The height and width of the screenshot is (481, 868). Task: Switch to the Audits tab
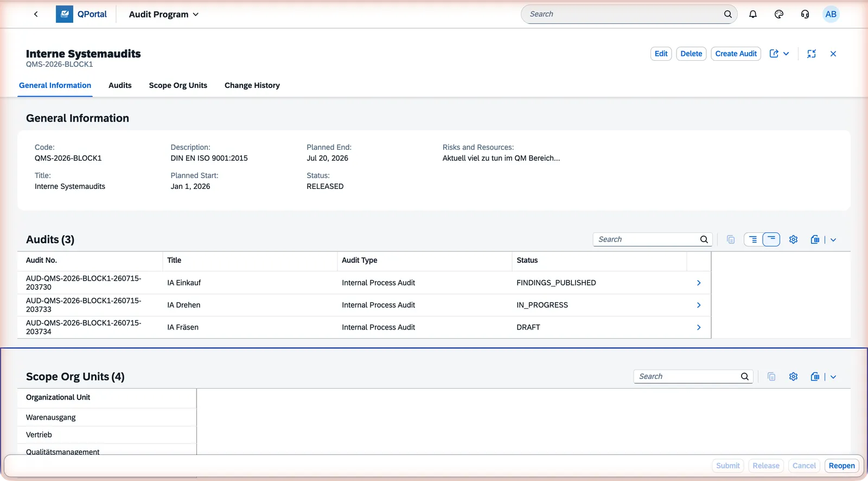(x=120, y=85)
